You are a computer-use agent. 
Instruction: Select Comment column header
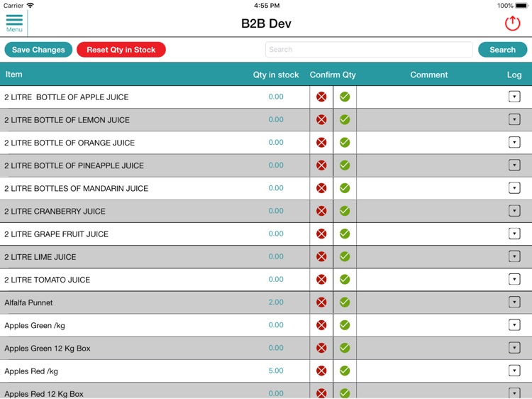(x=429, y=75)
